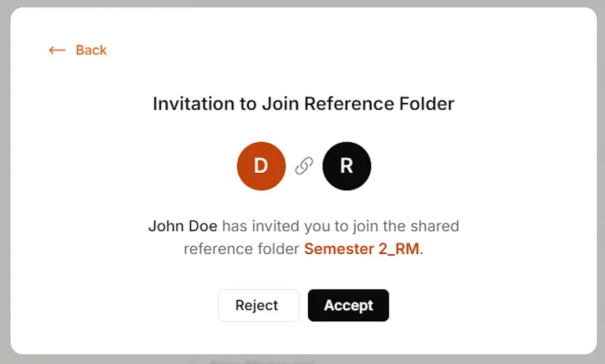
Task: Go back using the "Back" link
Action: (91, 50)
